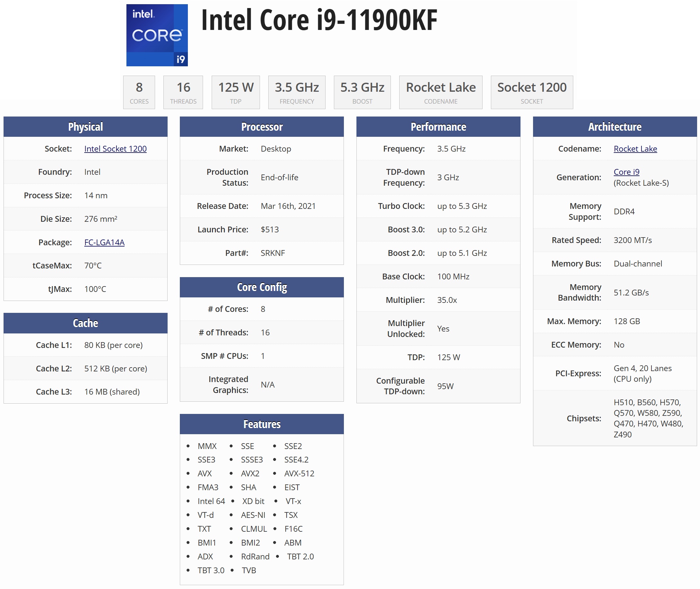Screen dimensions: 700x589
Task: Click the 95W configurable TDP-down value
Action: pos(445,386)
